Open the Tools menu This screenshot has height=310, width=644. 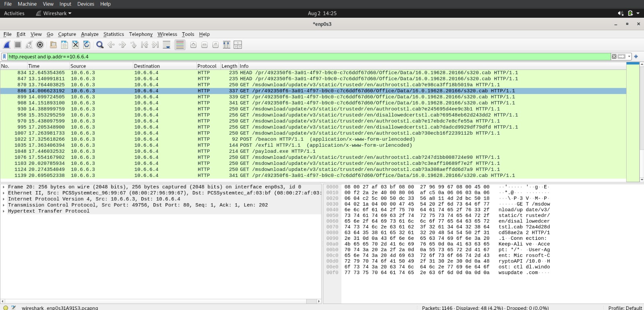188,34
